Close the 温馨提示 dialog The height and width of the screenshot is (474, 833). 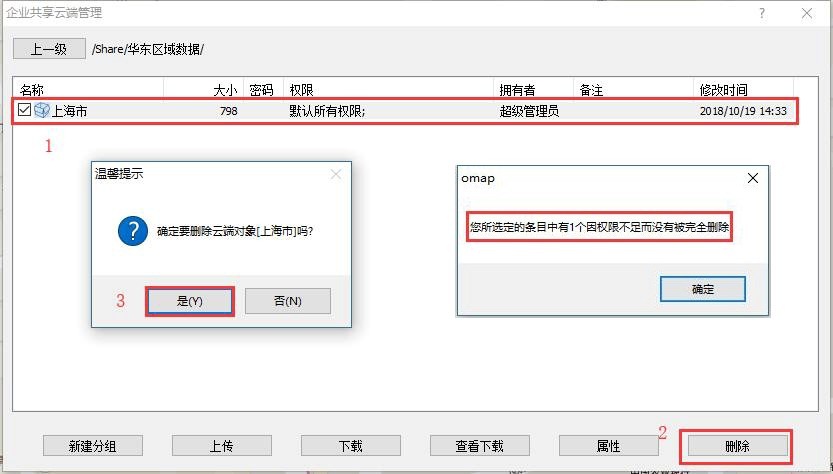coord(336,174)
